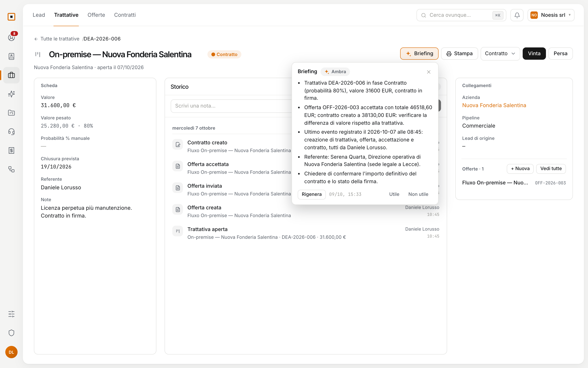The width and height of the screenshot is (588, 368).
Task: Click the Trattativa aperta event icon
Action: point(178,231)
